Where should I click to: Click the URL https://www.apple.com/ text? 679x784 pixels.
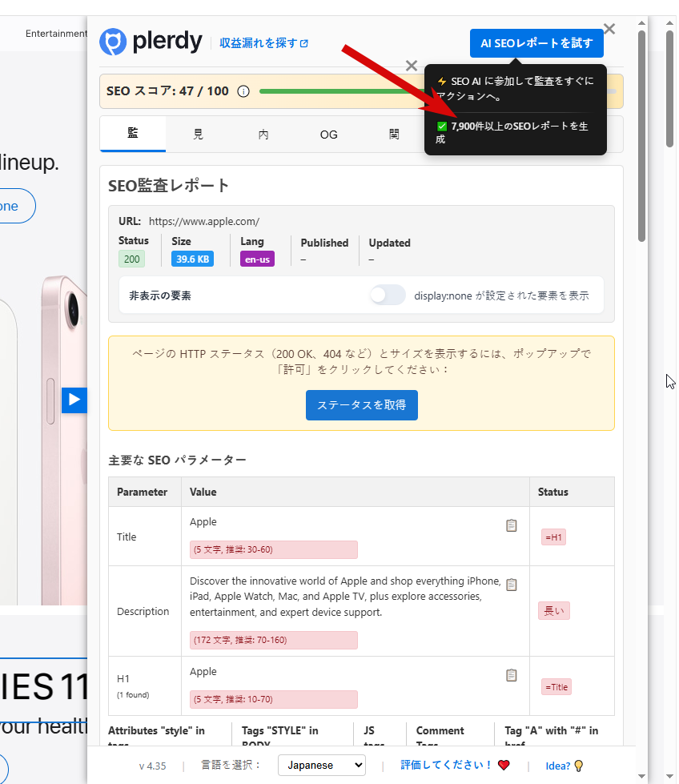point(204,222)
